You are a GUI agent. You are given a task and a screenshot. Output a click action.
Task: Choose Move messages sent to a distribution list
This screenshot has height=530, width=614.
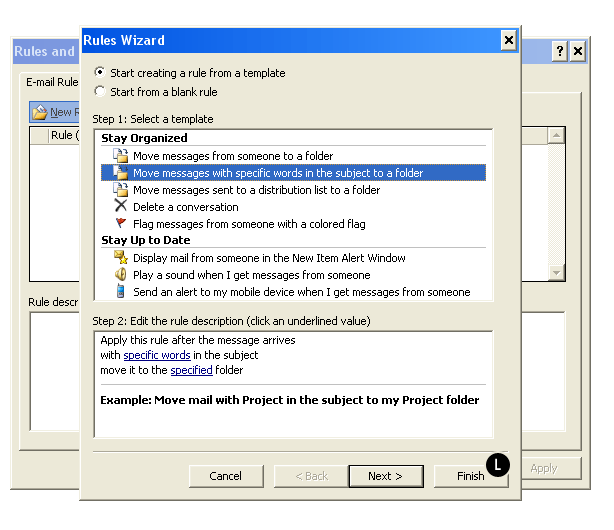[256, 190]
